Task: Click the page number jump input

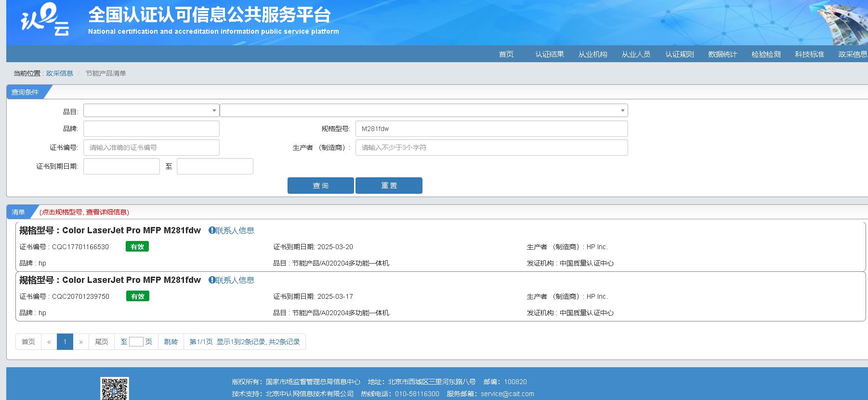Action: pos(136,342)
